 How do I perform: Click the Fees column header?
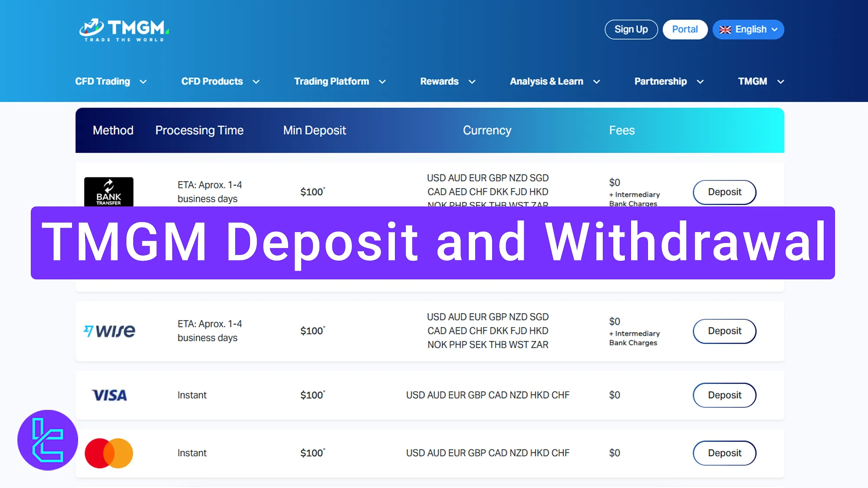pos(622,130)
